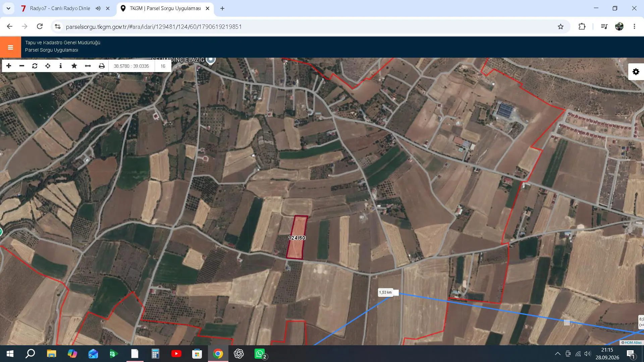Open the Windows Start menu

tap(10, 354)
